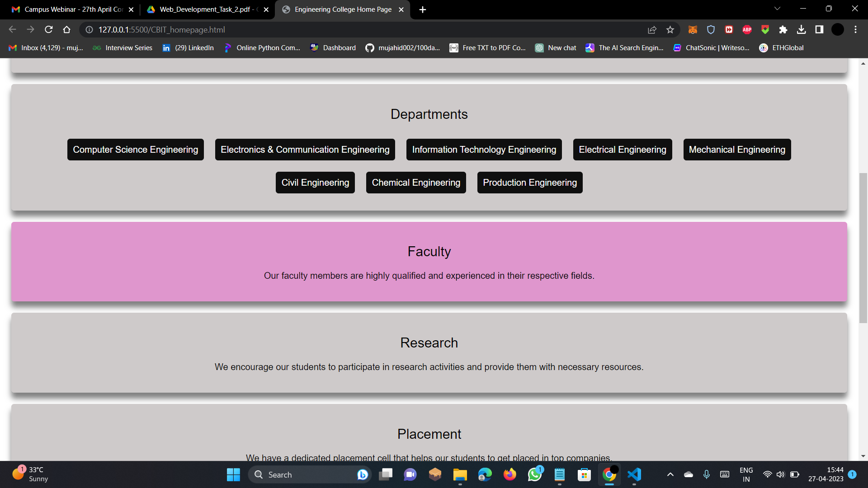Select Computer Science Engineering department
Viewport: 868px width, 488px height.
pyautogui.click(x=135, y=149)
